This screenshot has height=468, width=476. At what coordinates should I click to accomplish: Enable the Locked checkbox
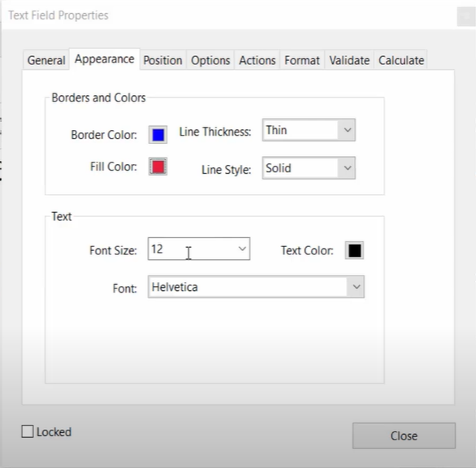(x=28, y=431)
